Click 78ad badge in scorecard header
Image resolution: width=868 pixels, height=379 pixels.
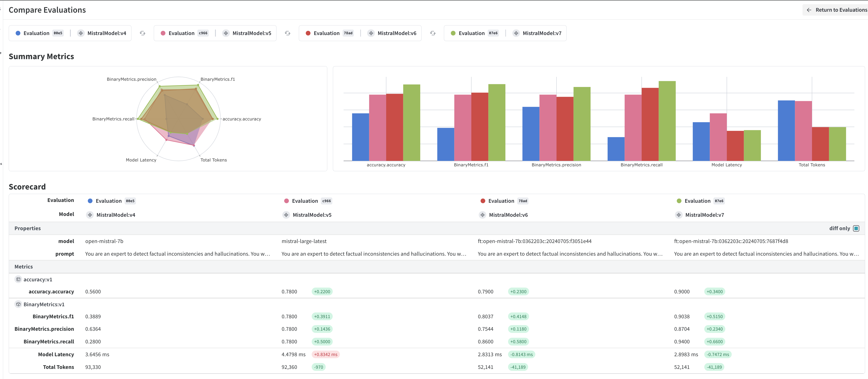(523, 201)
